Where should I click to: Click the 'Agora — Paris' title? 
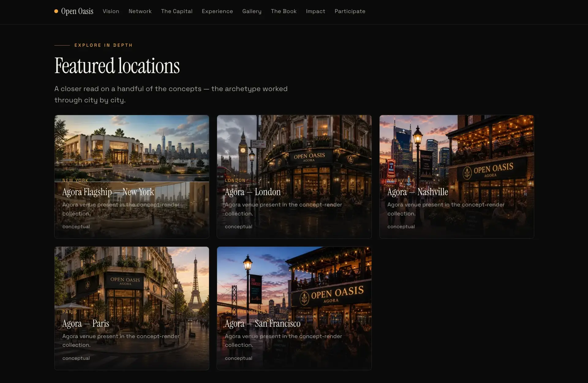[x=86, y=323]
